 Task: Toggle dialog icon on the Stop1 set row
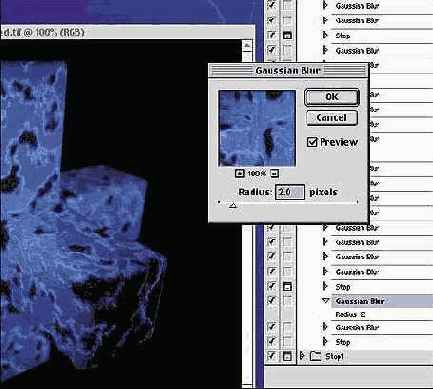(x=287, y=356)
